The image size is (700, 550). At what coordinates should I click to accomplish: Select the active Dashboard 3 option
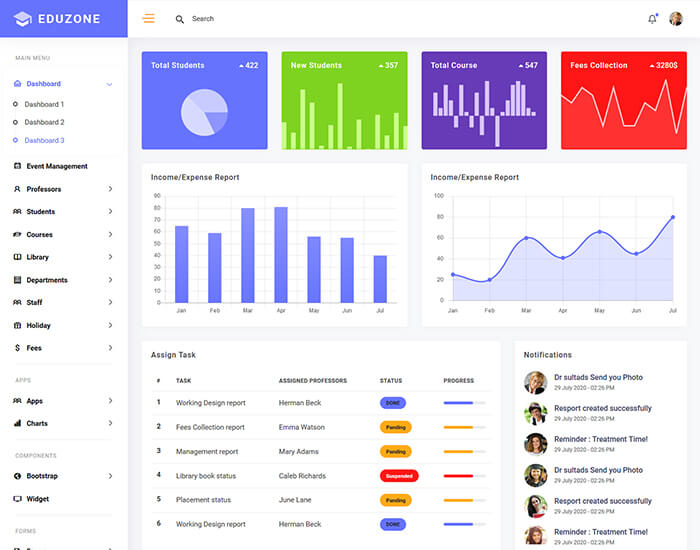coord(44,140)
